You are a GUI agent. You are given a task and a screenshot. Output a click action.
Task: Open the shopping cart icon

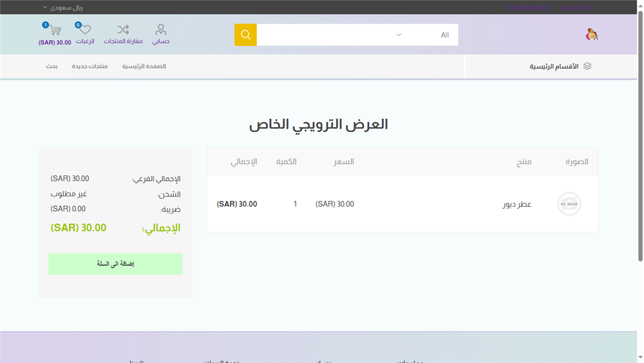tap(55, 30)
